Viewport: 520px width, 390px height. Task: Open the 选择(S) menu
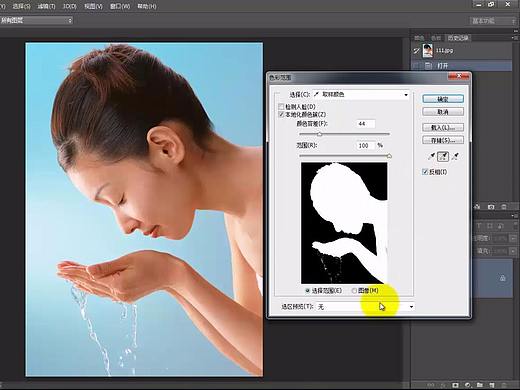22,6
